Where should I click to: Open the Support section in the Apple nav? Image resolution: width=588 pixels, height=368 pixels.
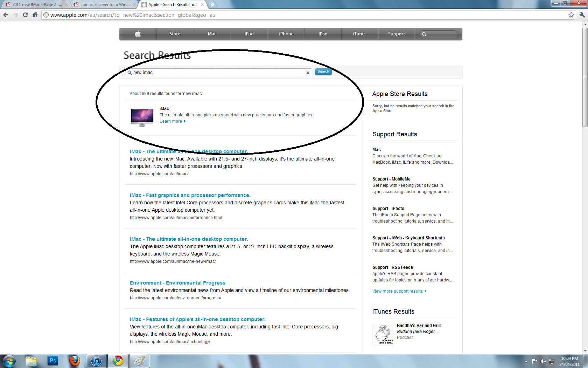tap(397, 34)
